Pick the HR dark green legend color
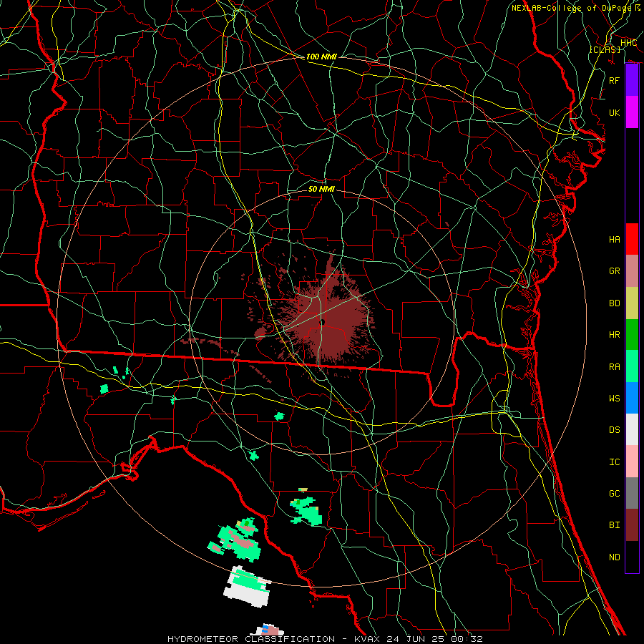The height and width of the screenshot is (644, 644). coord(632,334)
